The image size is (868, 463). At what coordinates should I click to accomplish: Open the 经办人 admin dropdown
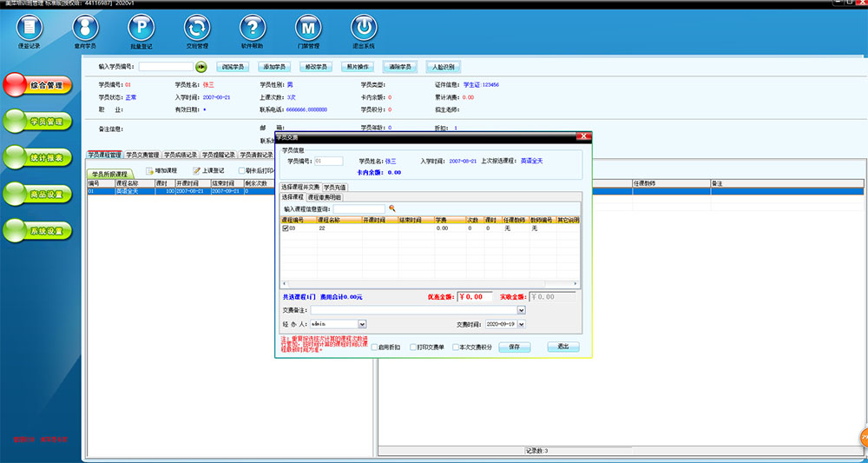pos(362,324)
